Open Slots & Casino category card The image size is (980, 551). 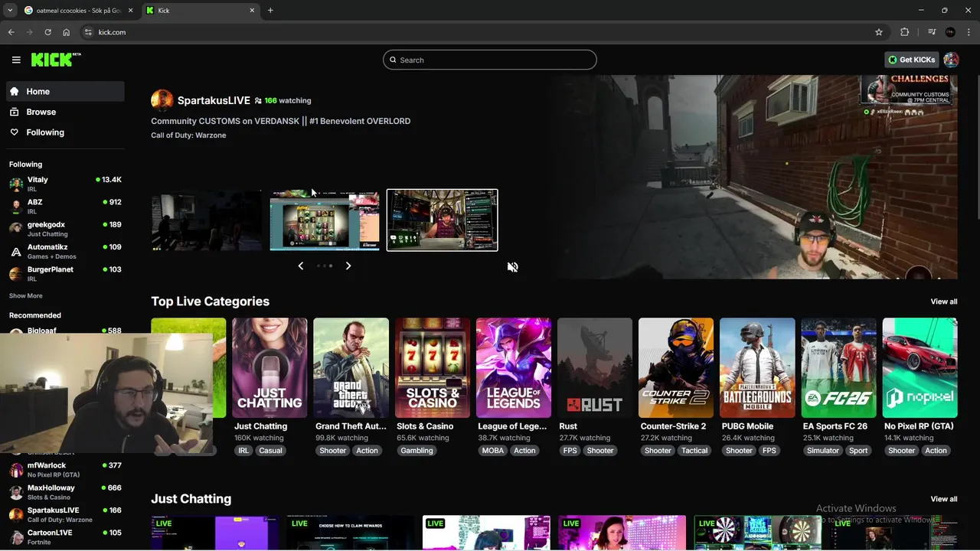(432, 368)
